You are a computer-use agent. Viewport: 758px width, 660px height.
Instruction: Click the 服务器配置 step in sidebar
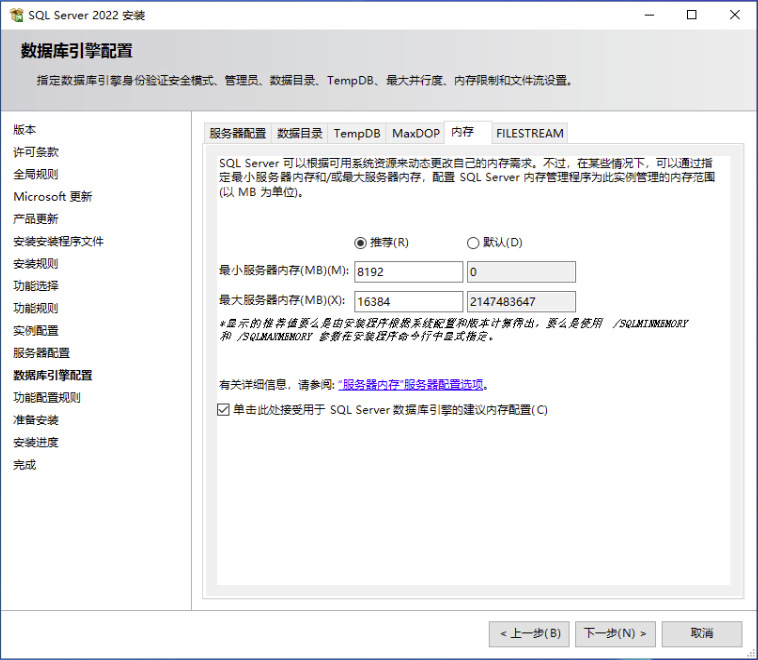(42, 353)
